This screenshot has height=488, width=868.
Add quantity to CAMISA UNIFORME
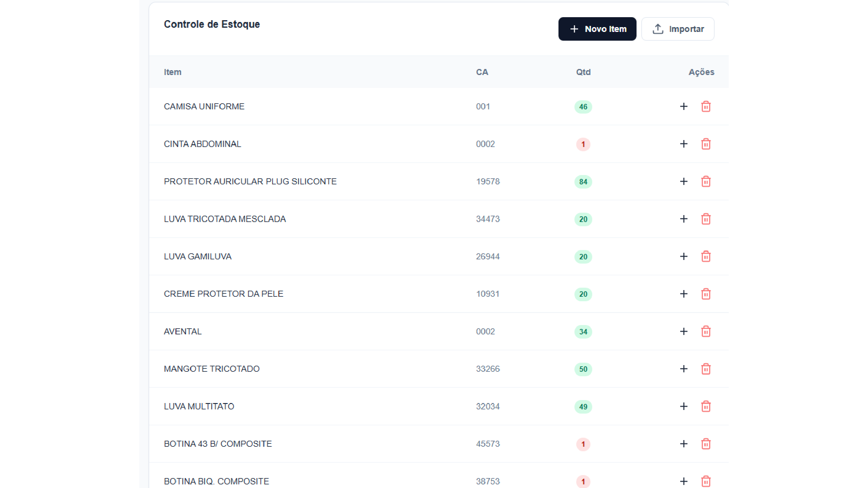[683, 106]
